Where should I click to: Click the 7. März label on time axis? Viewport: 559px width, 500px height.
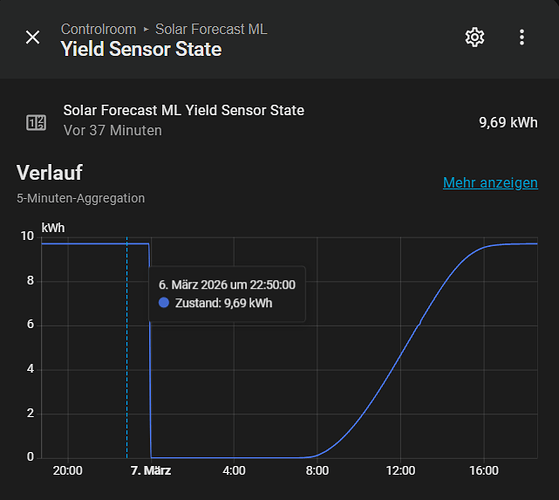point(151,471)
